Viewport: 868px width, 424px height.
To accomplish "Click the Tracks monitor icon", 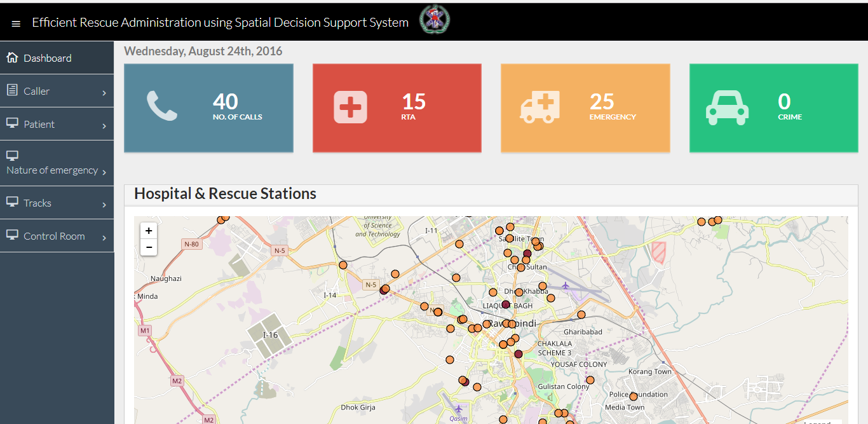I will tap(12, 202).
